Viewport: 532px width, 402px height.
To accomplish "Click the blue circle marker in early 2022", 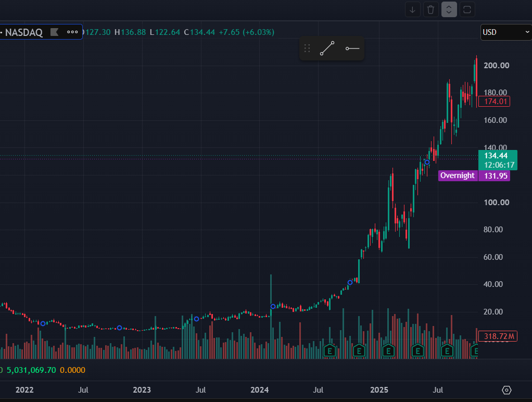I will coord(43,323).
